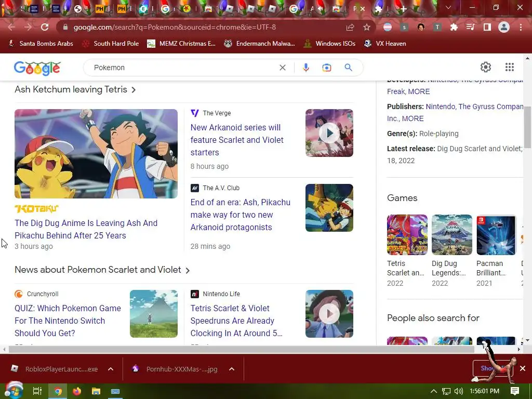This screenshot has height=399, width=532.
Task: Open the large Ash and Pikachu image
Action: point(96,154)
